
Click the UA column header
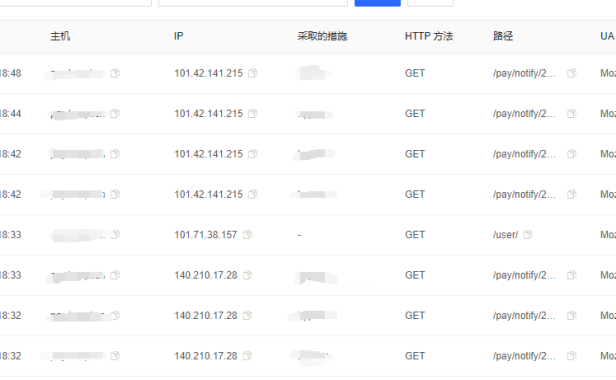coord(607,36)
